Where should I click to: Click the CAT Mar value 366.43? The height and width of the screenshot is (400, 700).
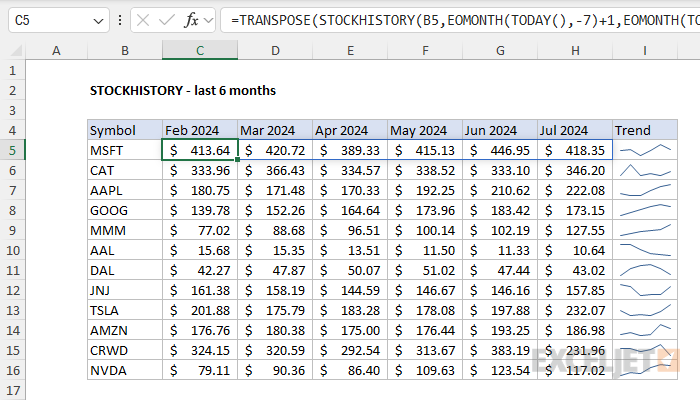coord(275,170)
